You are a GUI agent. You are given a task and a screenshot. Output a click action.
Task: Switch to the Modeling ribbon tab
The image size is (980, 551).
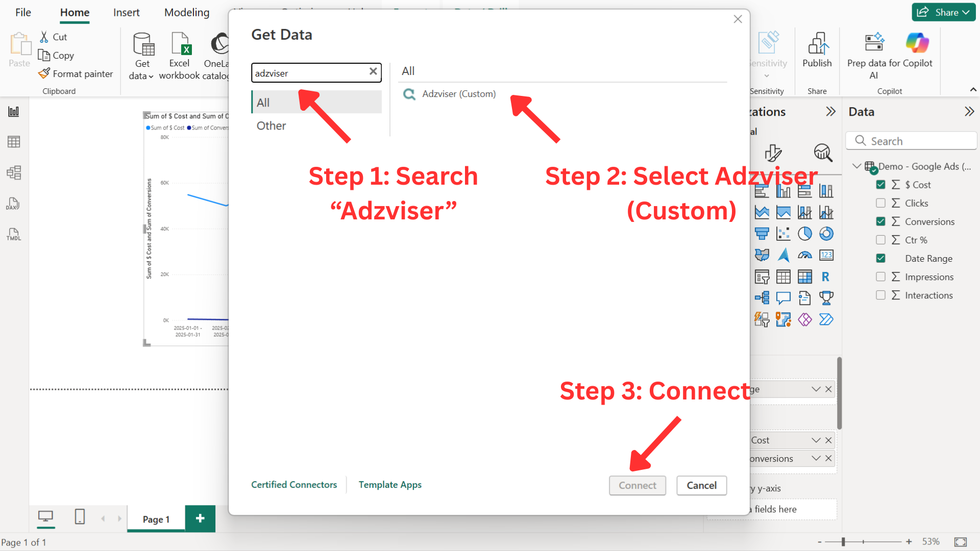[x=186, y=12]
